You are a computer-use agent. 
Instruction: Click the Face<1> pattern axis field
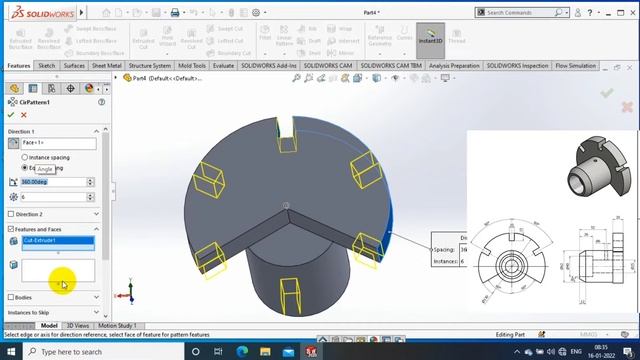point(59,143)
